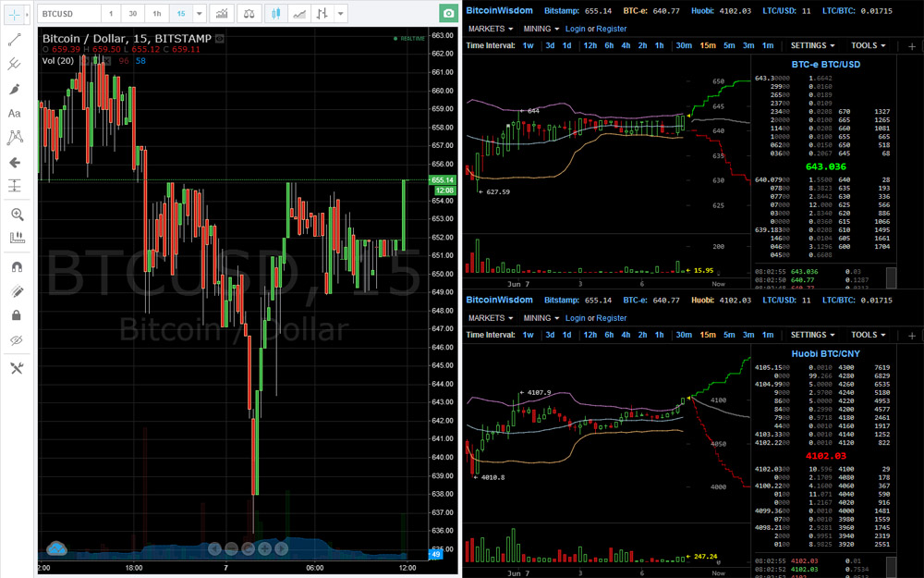Pick the brush drawing tool
Viewport: 924px width, 578px height.
tap(15, 89)
